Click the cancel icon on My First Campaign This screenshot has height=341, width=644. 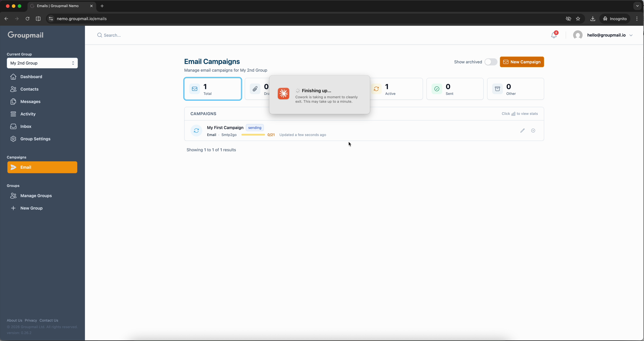[x=533, y=131]
